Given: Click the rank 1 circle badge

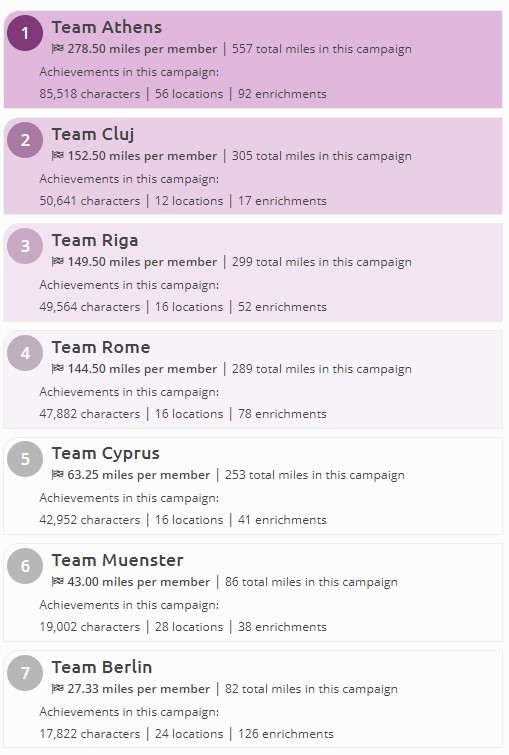Looking at the screenshot, I should [x=25, y=33].
